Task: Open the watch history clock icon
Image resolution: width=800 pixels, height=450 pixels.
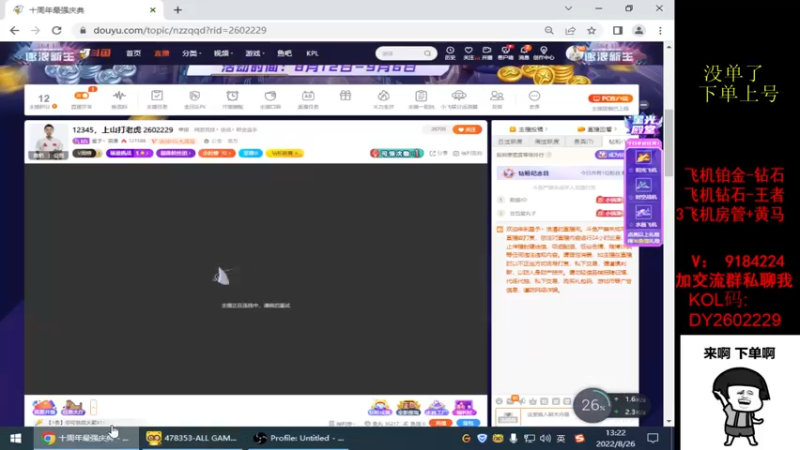Action: 450,53
